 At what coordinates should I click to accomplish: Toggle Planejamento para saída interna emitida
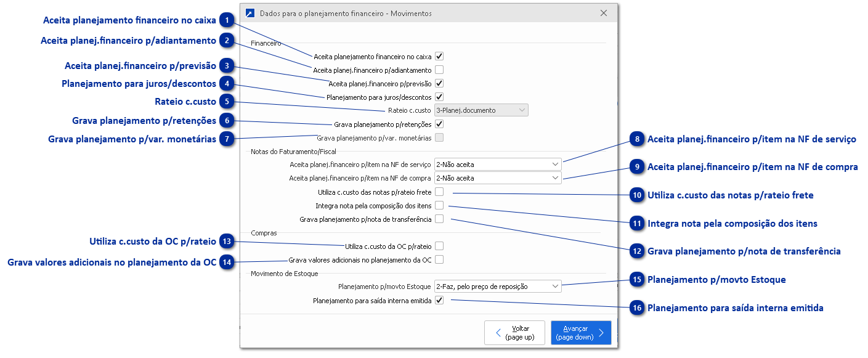coord(439,300)
